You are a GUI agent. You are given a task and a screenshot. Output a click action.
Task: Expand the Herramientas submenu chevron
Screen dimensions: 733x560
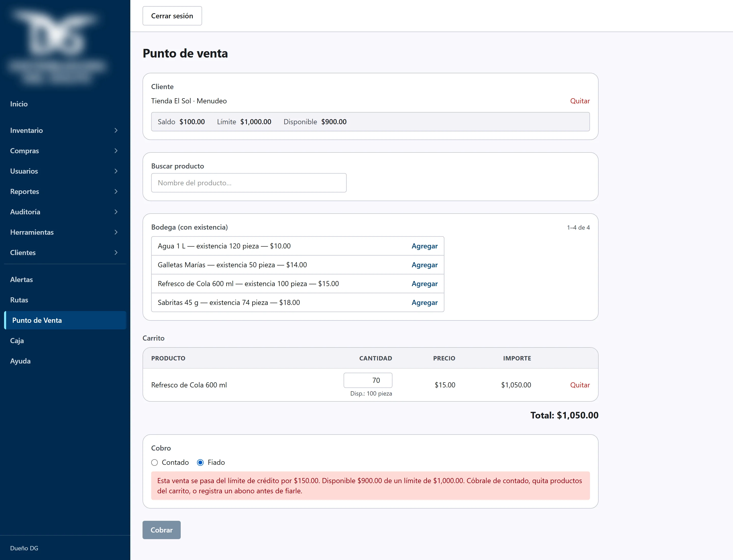pyautogui.click(x=116, y=232)
